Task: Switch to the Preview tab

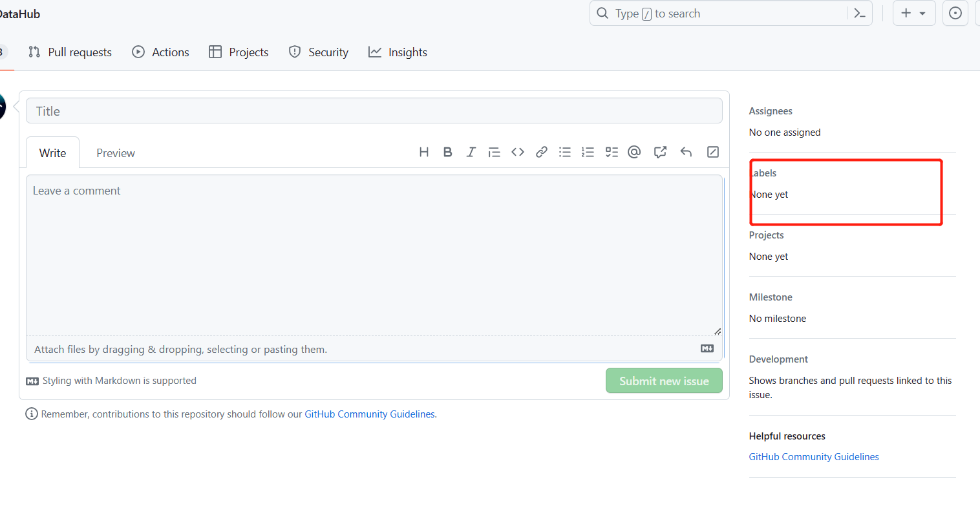Action: (x=115, y=153)
